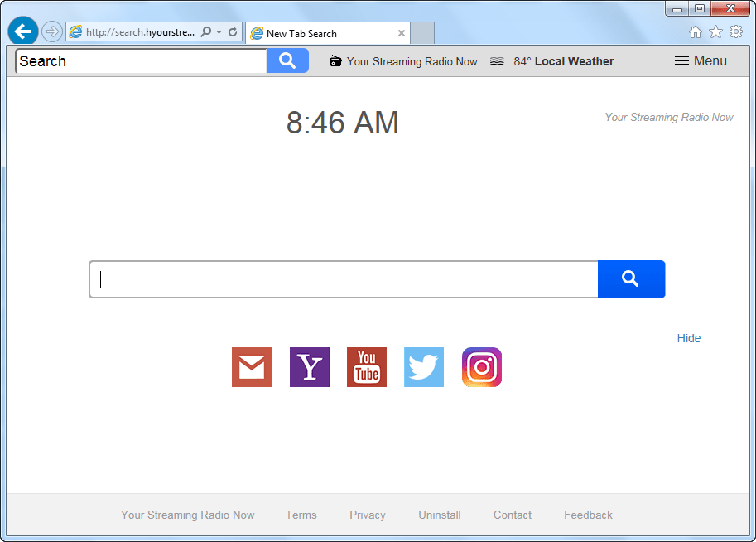
Task: Click the main center search box
Action: (344, 279)
